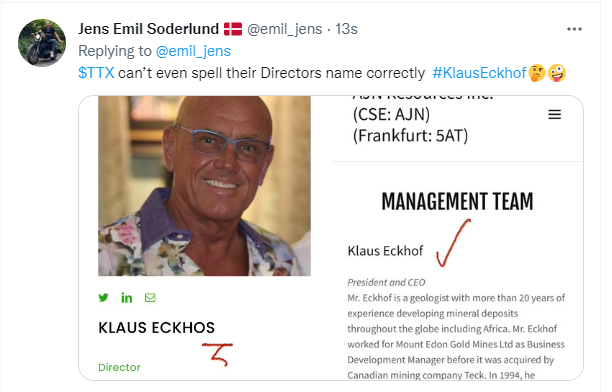Open the Jens Emil Soderlund display name
Screen dimensions: 612x392
click(x=148, y=29)
